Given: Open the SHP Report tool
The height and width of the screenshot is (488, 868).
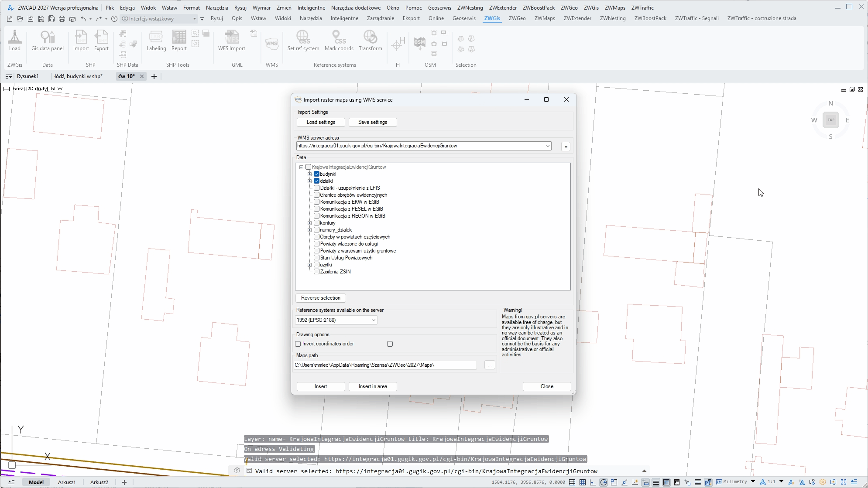Looking at the screenshot, I should [179, 40].
